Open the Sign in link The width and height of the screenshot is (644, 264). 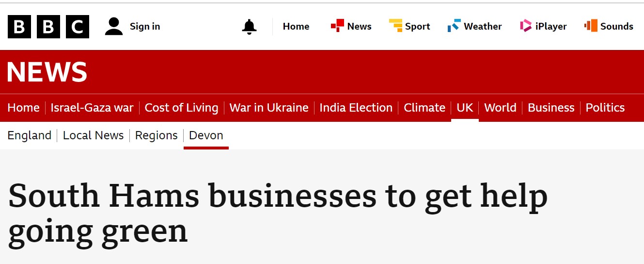coord(144,27)
